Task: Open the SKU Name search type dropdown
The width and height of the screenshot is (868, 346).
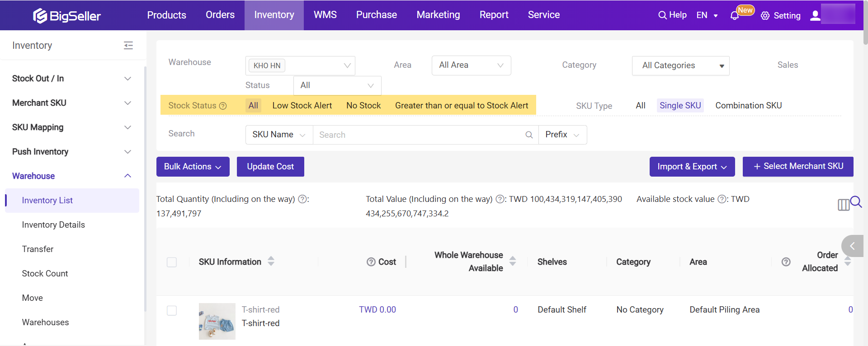Action: coord(279,135)
